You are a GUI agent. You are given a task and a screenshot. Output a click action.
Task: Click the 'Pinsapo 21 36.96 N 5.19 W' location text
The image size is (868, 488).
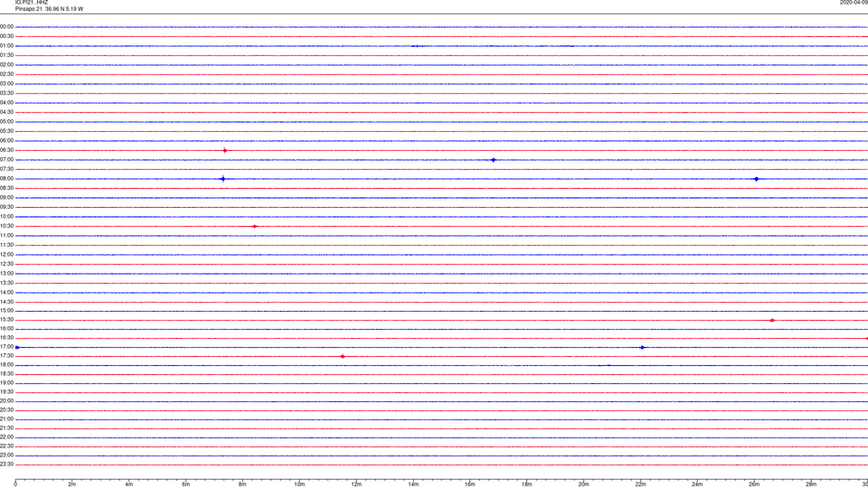[49, 9]
